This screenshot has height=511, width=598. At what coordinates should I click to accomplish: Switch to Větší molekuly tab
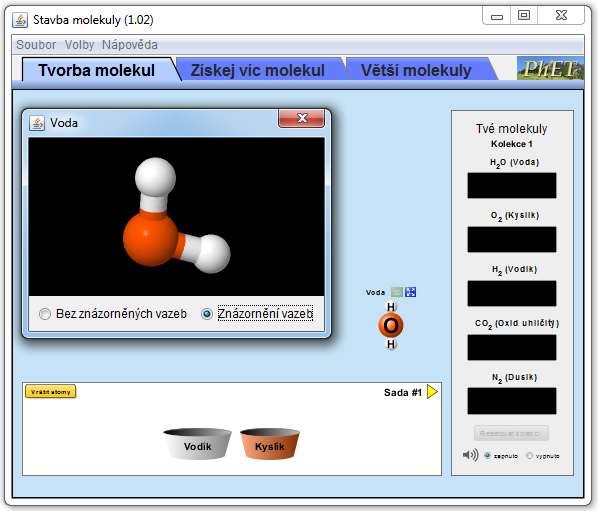coord(416,70)
